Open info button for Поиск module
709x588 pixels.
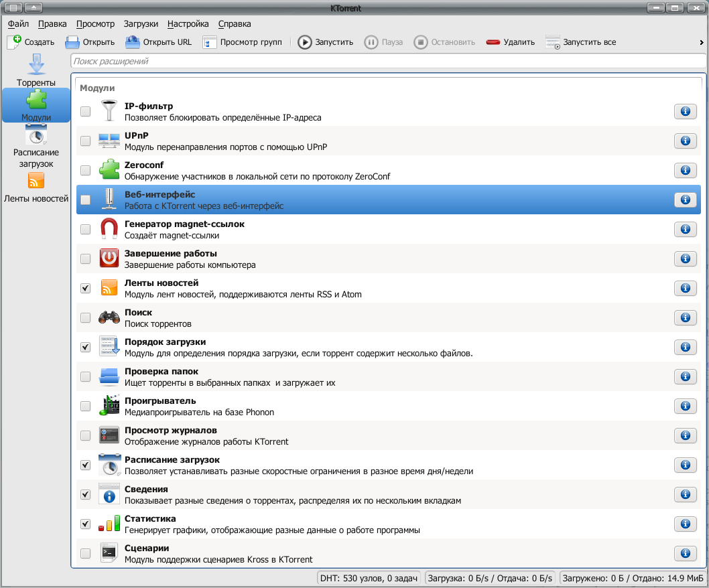coord(685,317)
